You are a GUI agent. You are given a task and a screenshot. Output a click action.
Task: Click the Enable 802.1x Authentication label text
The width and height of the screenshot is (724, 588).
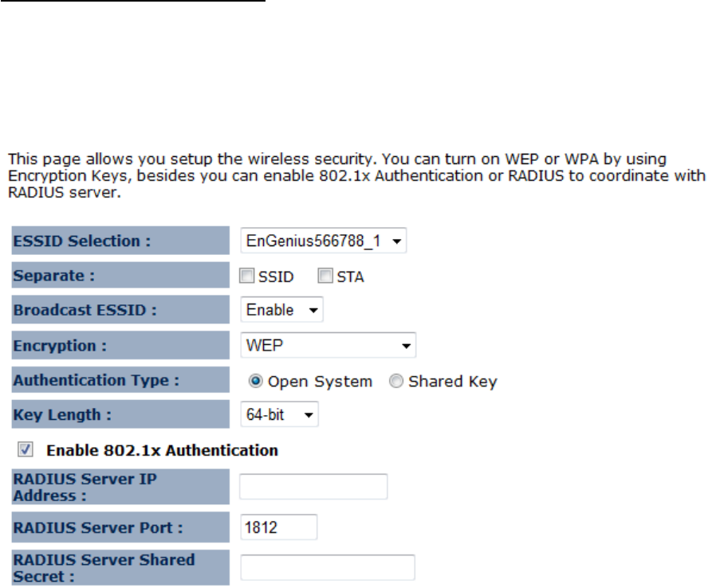(x=163, y=450)
